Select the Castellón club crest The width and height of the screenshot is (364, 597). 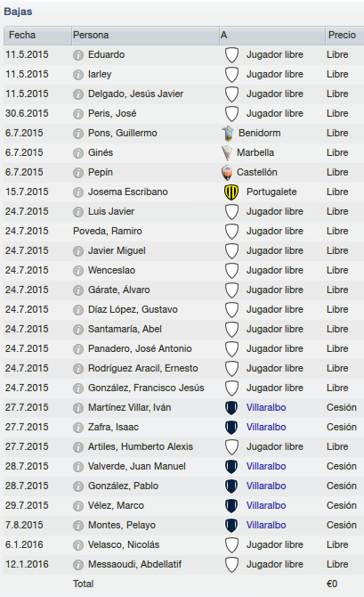227,173
